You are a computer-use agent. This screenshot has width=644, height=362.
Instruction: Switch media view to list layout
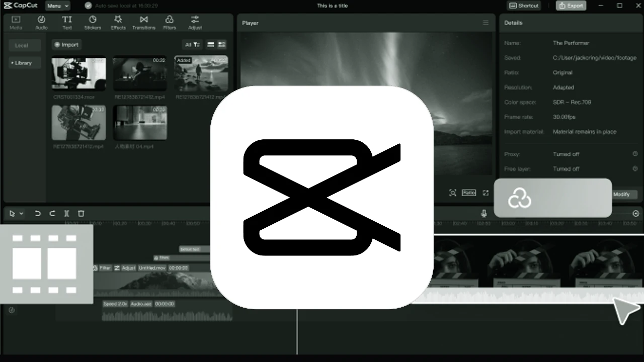[211, 45]
